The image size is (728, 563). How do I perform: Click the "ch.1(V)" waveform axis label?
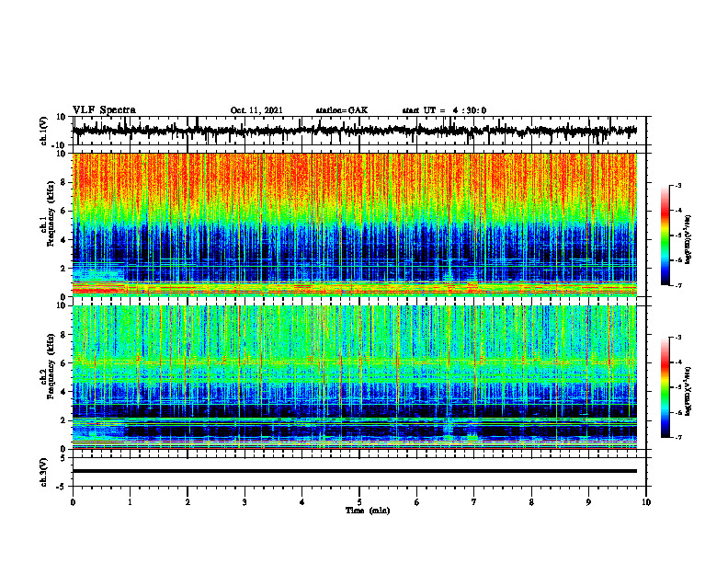[x=44, y=131]
